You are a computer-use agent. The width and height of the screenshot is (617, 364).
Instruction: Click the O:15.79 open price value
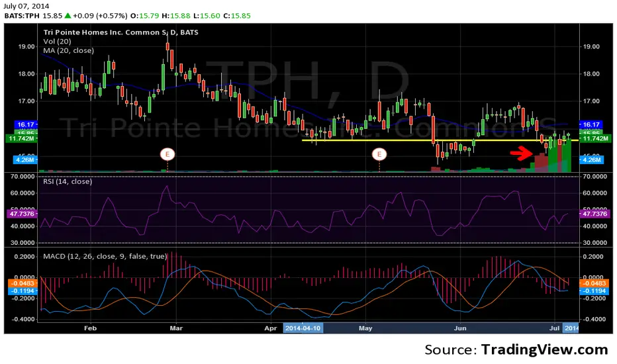(145, 16)
